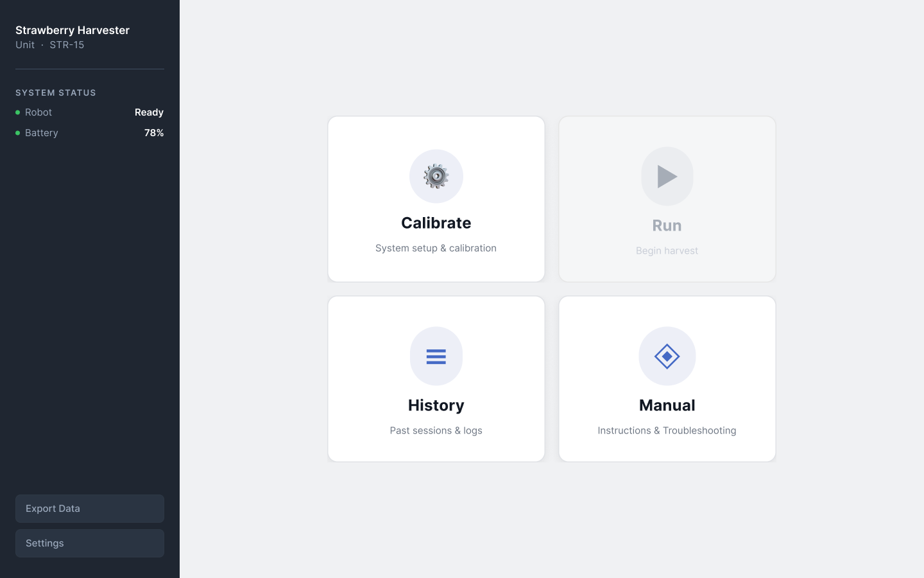Select the History card title
The width and height of the screenshot is (924, 578).
(436, 405)
